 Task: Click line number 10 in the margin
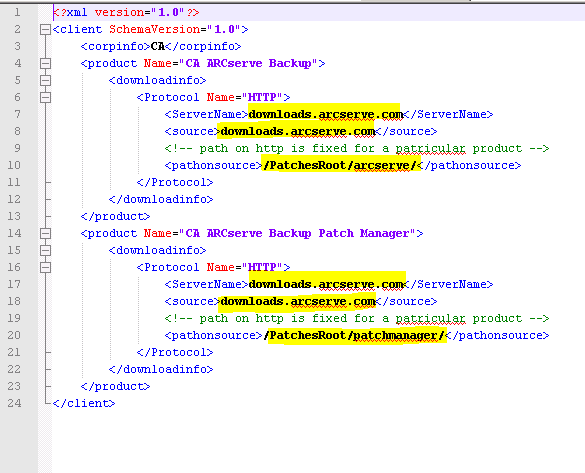tap(14, 165)
